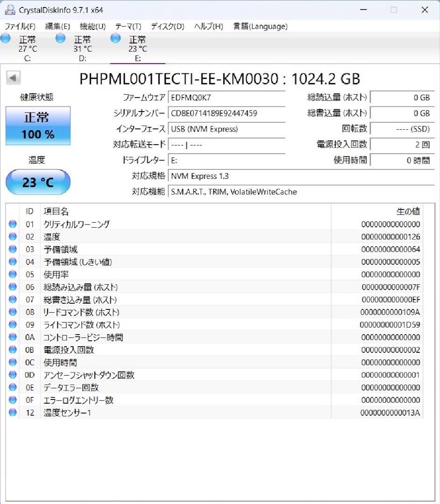
Task: Click raw value 00000000001D59
Action: tap(390, 325)
